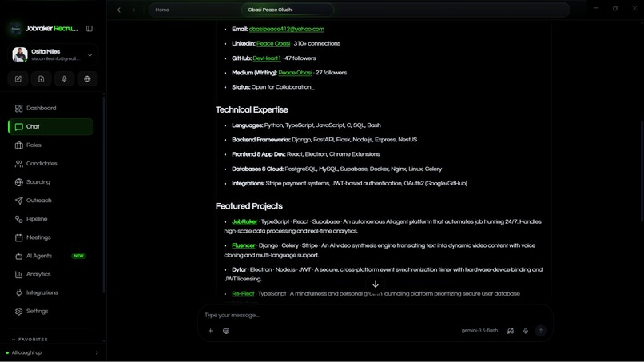Switch to the Obasi Peace Oluchi tab
Image resolution: width=644 pixels, height=362 pixels.
287,10
